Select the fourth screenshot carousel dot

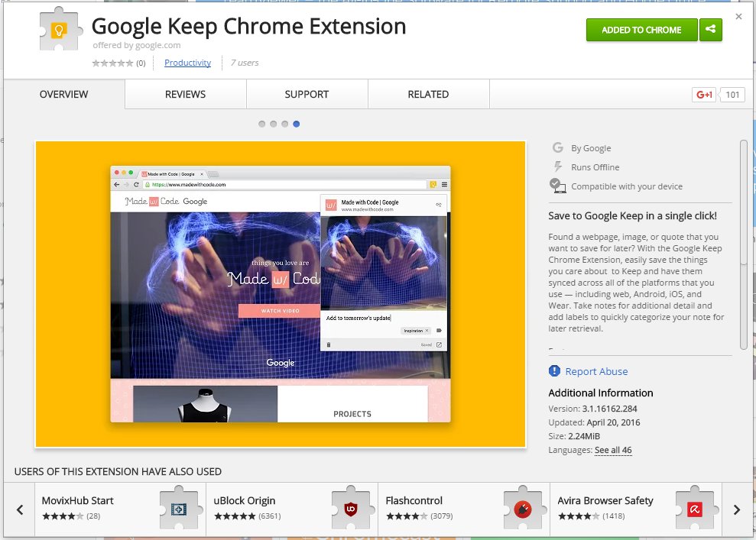pyautogui.click(x=297, y=124)
